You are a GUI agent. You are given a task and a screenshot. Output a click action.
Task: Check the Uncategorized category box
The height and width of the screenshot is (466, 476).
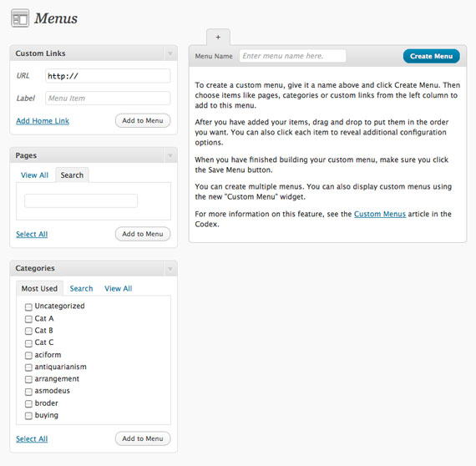click(x=28, y=307)
